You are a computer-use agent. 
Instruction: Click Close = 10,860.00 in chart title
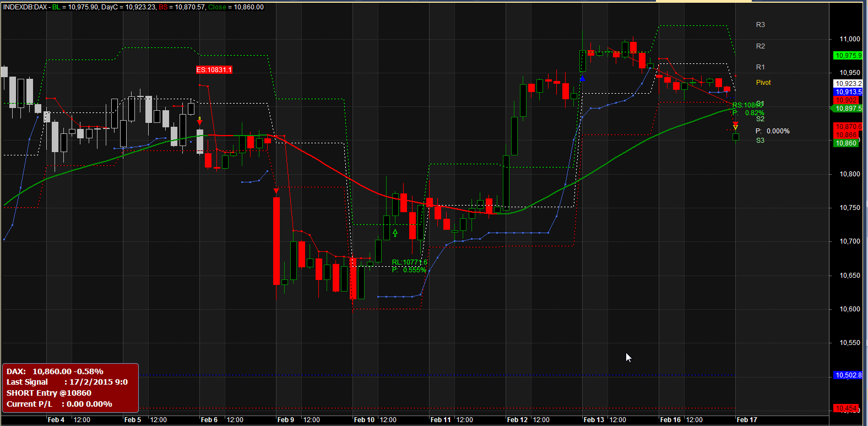click(236, 7)
